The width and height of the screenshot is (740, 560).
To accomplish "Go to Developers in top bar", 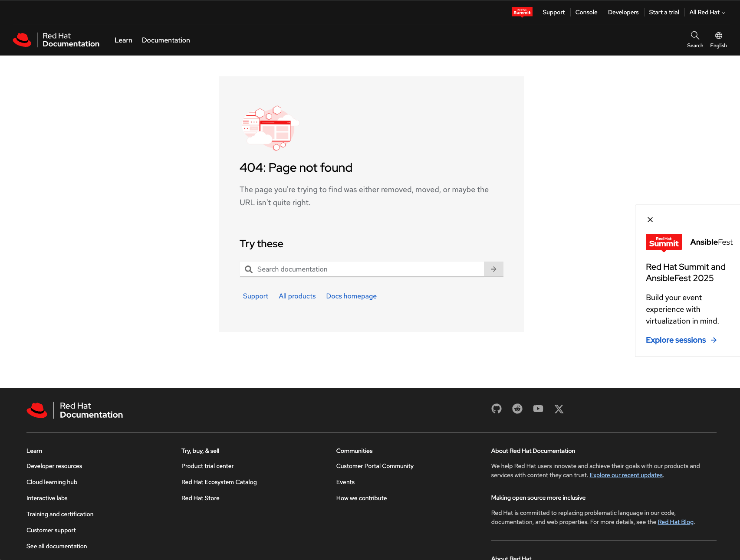I will (x=623, y=12).
